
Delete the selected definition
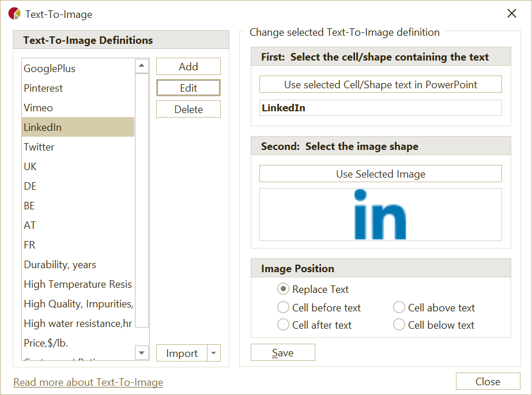[x=188, y=108]
